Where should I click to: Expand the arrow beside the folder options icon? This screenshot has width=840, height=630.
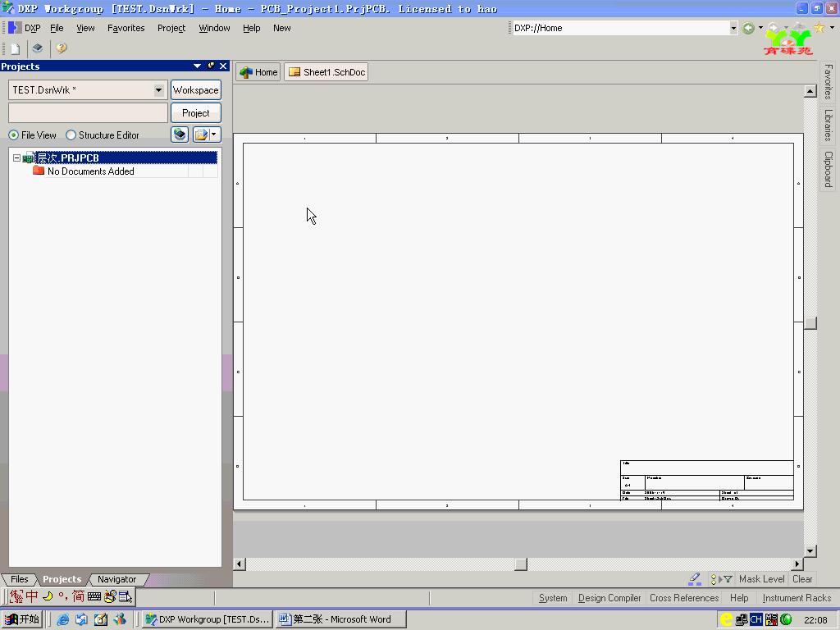pyautogui.click(x=214, y=135)
